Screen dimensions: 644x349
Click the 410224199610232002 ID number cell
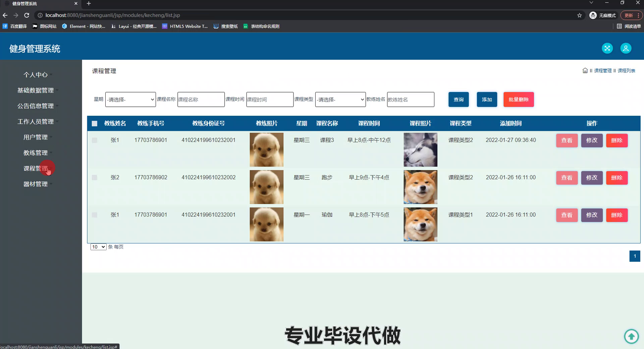208,178
